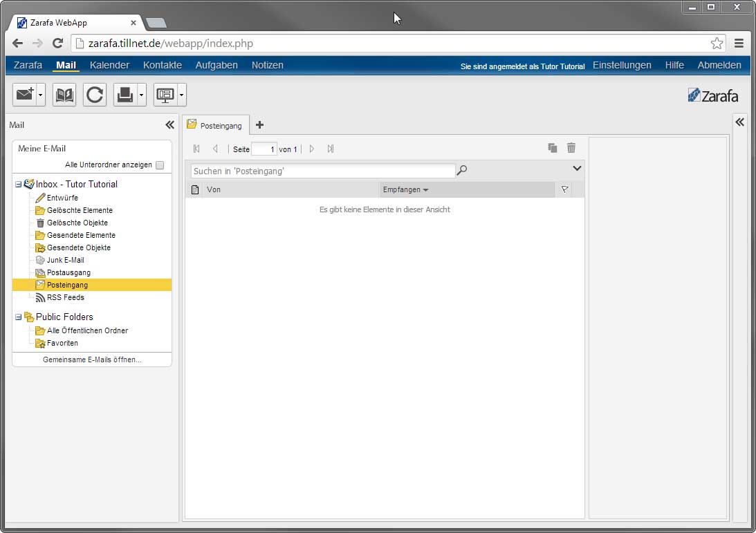This screenshot has height=533, width=756.
Task: Expand the print options dropdown arrow
Action: click(x=141, y=95)
